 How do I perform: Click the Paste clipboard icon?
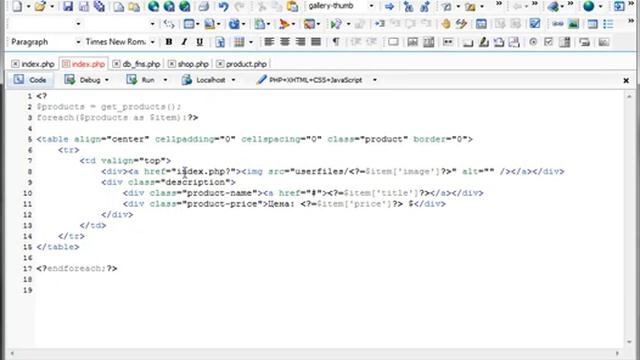point(292,6)
